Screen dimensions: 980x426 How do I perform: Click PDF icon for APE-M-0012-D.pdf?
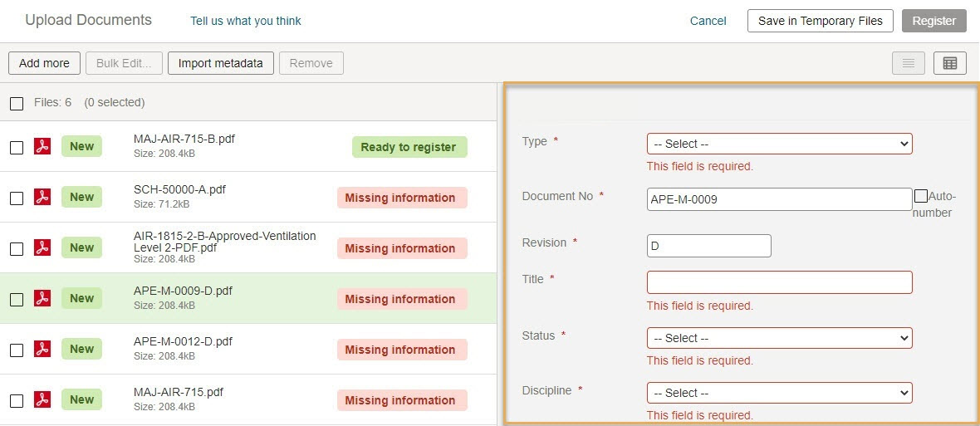click(x=42, y=349)
